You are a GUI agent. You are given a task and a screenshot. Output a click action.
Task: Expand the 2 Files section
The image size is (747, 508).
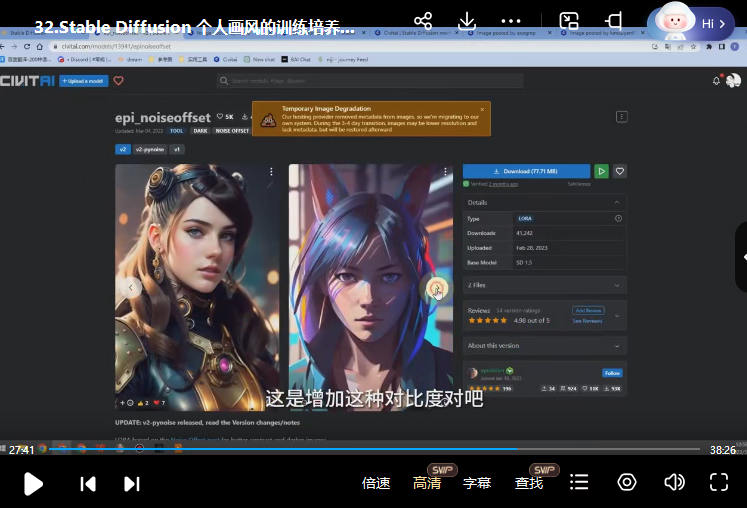(544, 285)
